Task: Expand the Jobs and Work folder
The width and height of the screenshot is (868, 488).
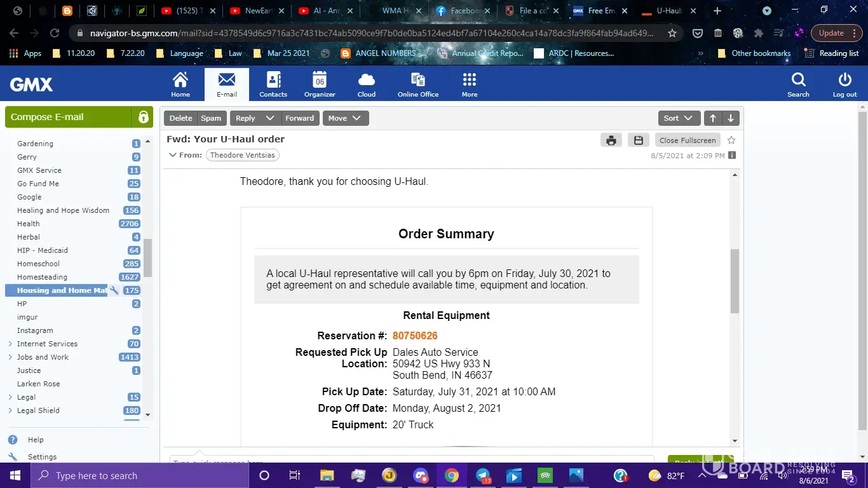Action: pyautogui.click(x=10, y=357)
